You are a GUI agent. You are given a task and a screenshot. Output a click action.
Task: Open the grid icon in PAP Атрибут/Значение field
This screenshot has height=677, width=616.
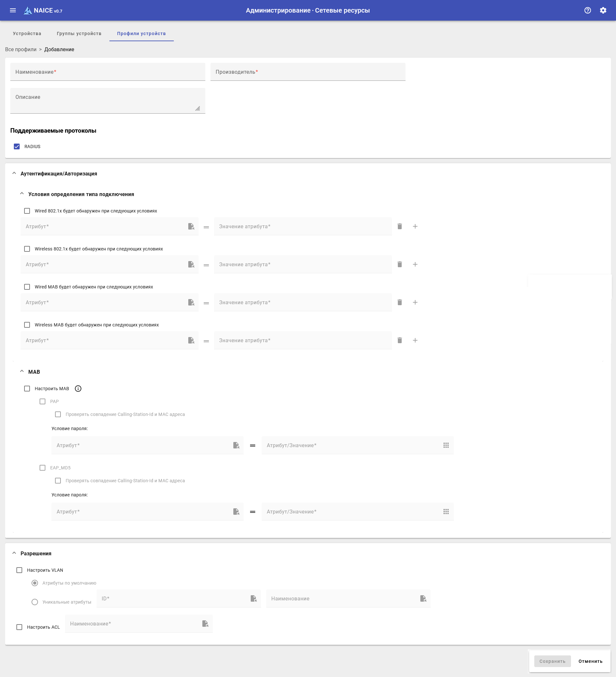446,445
